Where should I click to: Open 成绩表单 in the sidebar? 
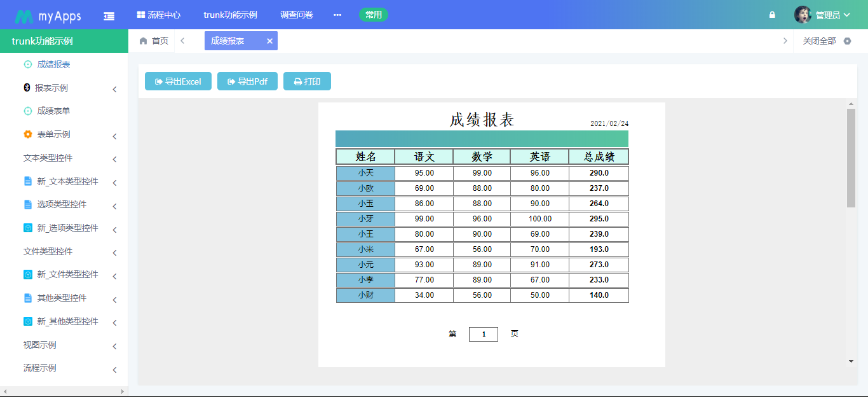click(x=53, y=111)
